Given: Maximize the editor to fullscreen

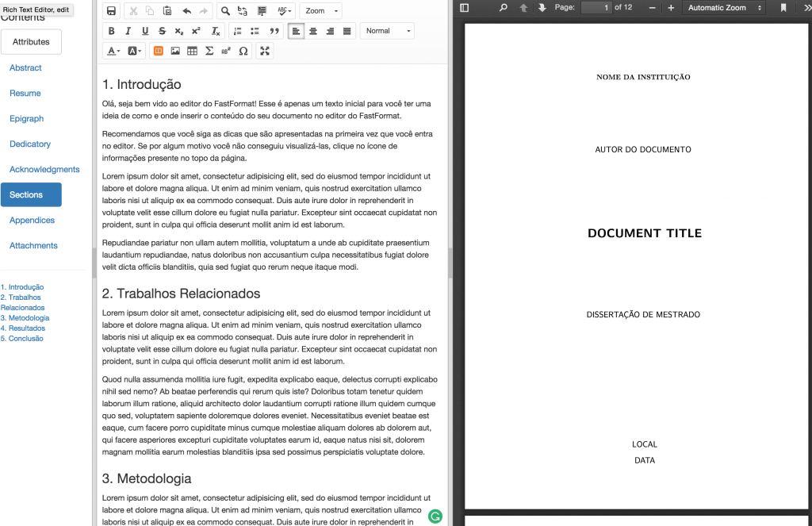Looking at the screenshot, I should 265,51.
